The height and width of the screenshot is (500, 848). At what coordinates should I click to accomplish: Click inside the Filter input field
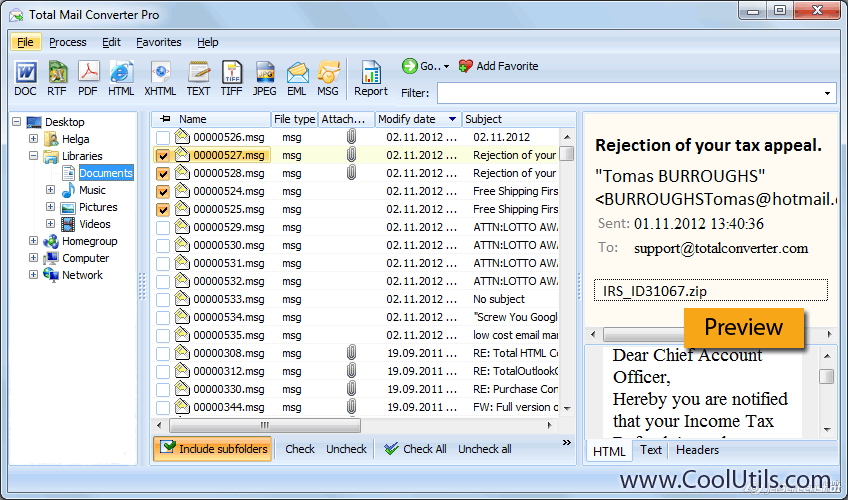[x=629, y=93]
